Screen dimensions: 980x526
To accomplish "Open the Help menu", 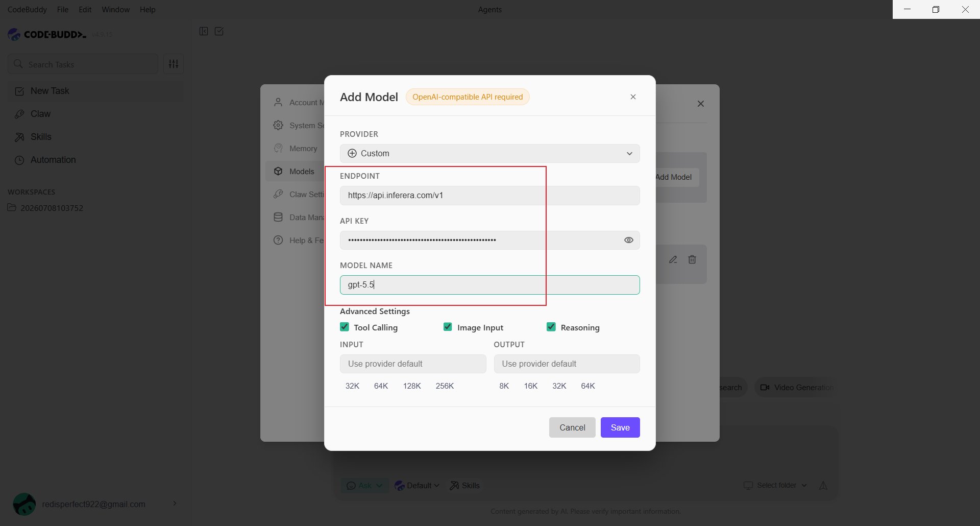I will pyautogui.click(x=148, y=9).
